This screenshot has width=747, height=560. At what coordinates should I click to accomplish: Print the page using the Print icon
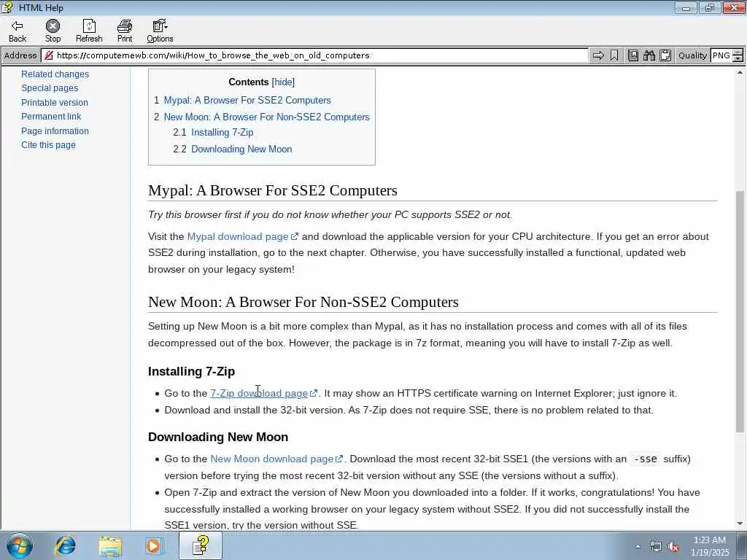coord(125,31)
